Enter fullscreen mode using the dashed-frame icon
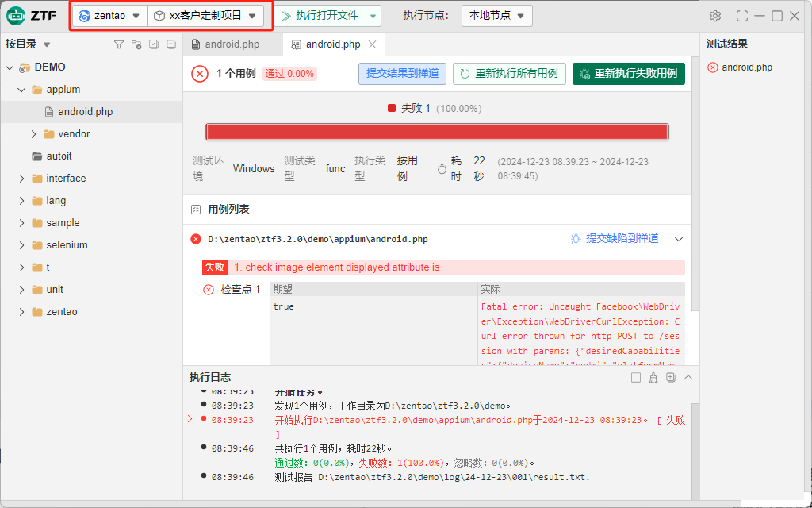 tap(742, 16)
